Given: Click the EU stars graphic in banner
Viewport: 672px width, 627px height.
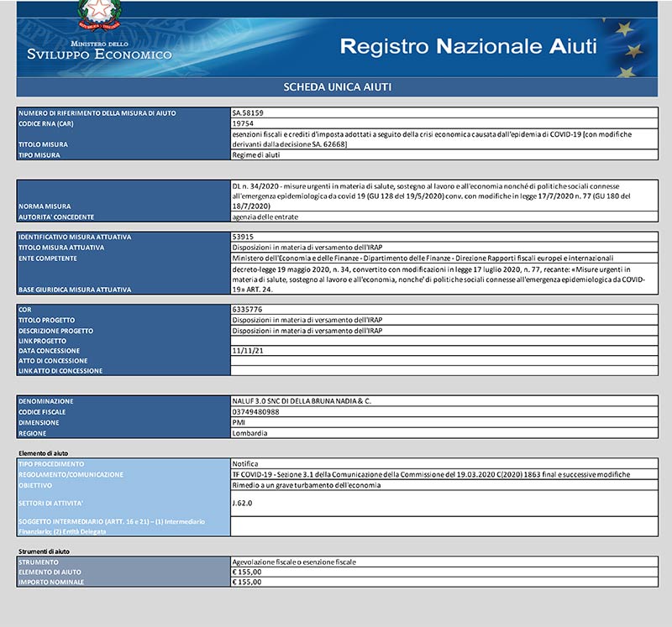Looking at the screenshot, I should pyautogui.click(x=630, y=49).
